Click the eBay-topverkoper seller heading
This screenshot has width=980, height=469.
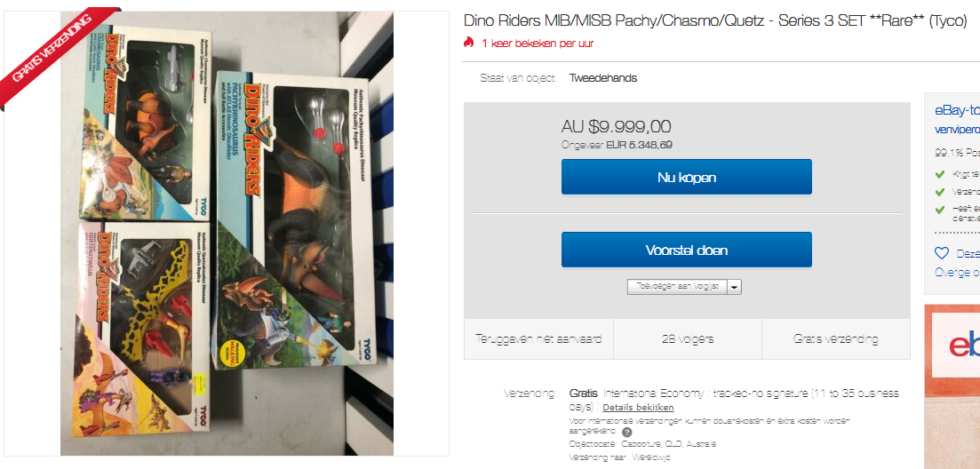coord(957,110)
